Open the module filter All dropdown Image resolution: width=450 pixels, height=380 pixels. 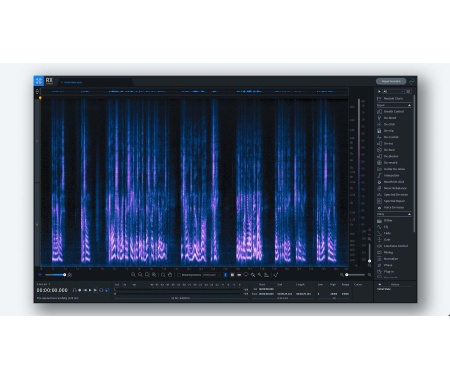pyautogui.click(x=393, y=91)
